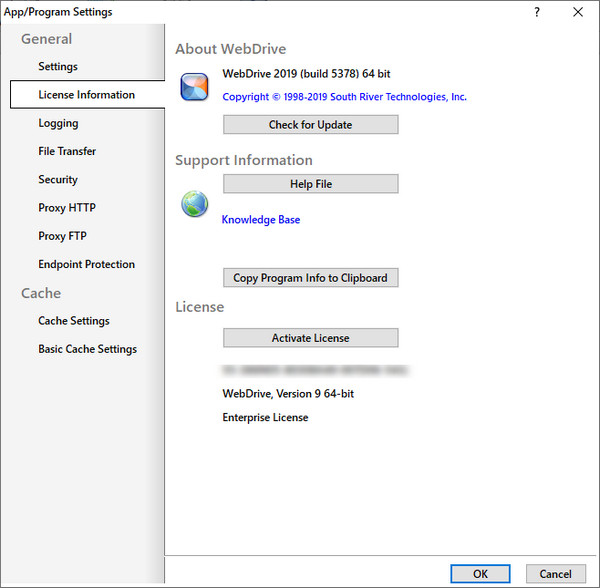Viewport: 600px width, 588px height.
Task: Select Endpoint Protection in the sidebar
Action: [86, 264]
